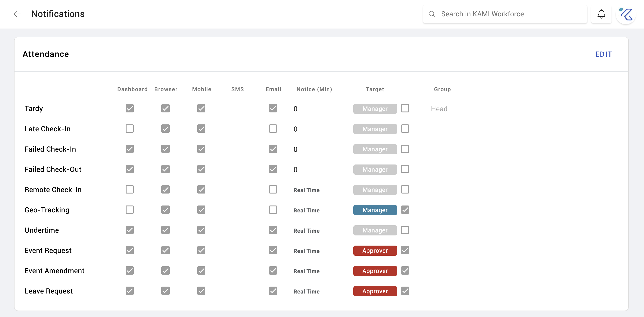
Task: Toggle Failed Check-Out Email checkbox
Action: [273, 169]
